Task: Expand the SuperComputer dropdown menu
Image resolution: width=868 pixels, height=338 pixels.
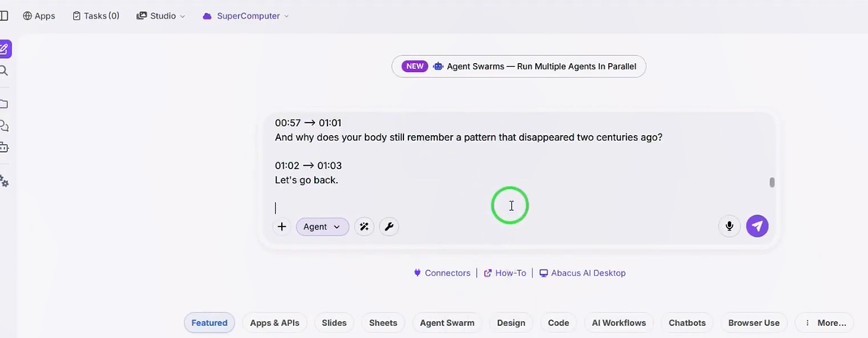Action: pos(246,16)
